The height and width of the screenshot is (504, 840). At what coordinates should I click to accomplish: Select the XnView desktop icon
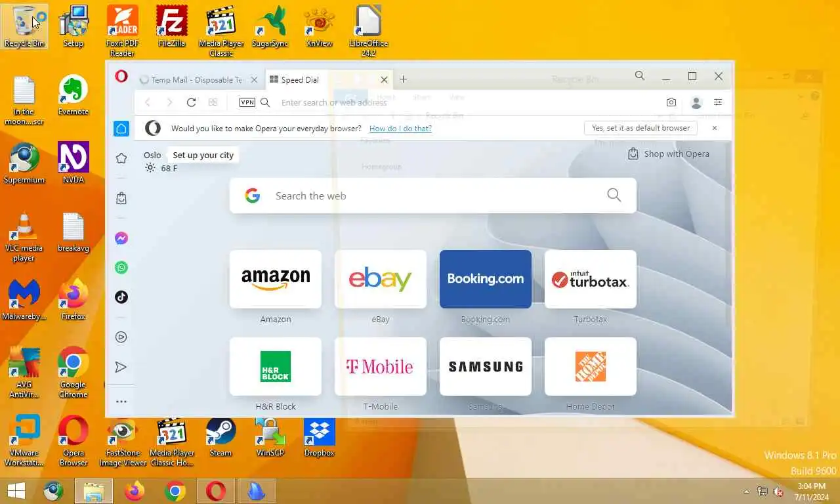point(320,26)
